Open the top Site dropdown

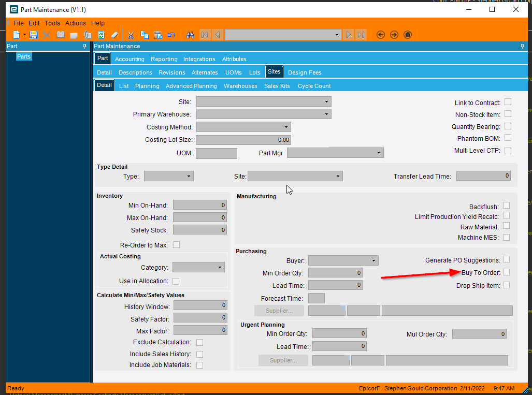(326, 101)
